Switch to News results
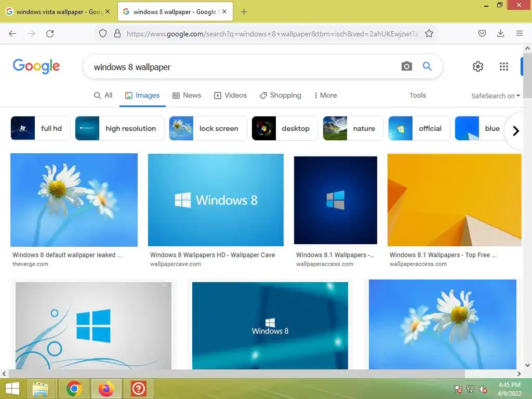532x399 pixels. 187,96
